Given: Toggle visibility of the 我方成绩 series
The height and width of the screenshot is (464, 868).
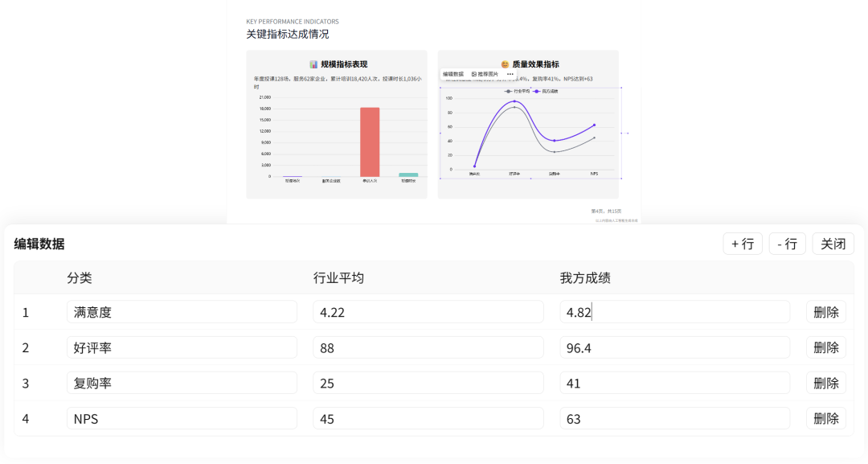Looking at the screenshot, I should [x=546, y=91].
